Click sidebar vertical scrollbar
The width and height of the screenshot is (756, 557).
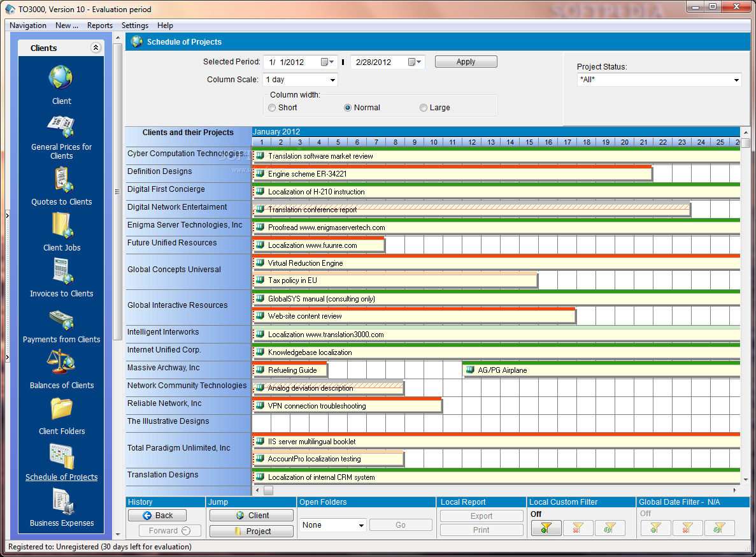pos(118,191)
